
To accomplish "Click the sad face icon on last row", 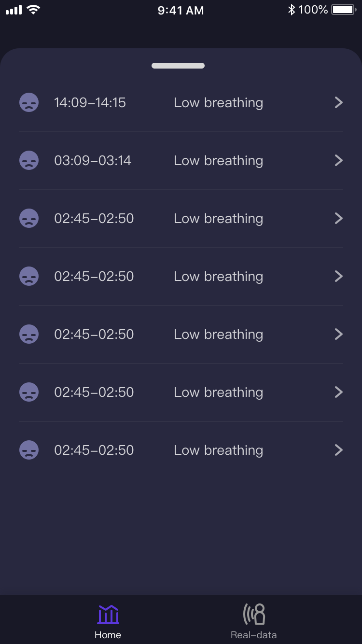I will (29, 450).
